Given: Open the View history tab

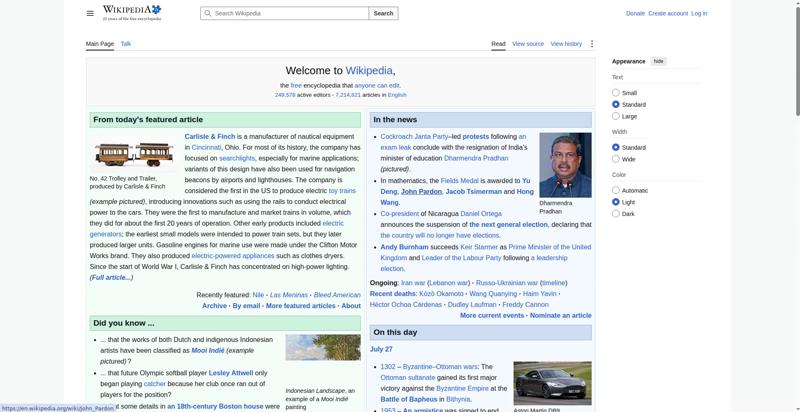Looking at the screenshot, I should coord(566,44).
